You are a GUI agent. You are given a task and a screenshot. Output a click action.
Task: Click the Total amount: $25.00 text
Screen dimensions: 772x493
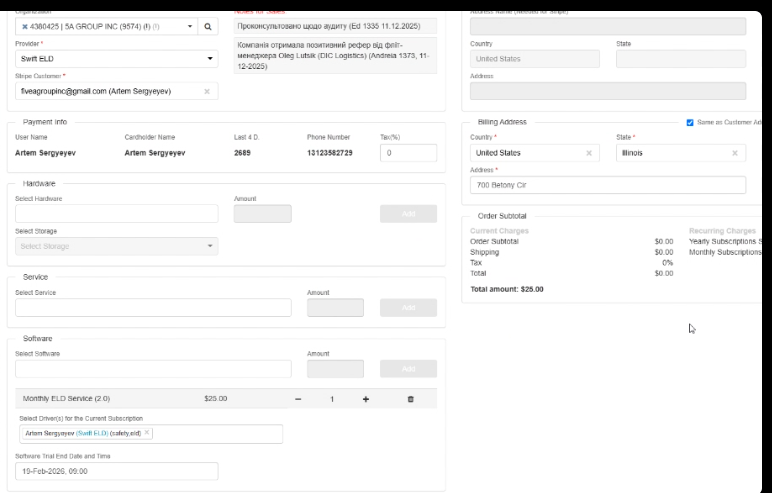click(507, 290)
